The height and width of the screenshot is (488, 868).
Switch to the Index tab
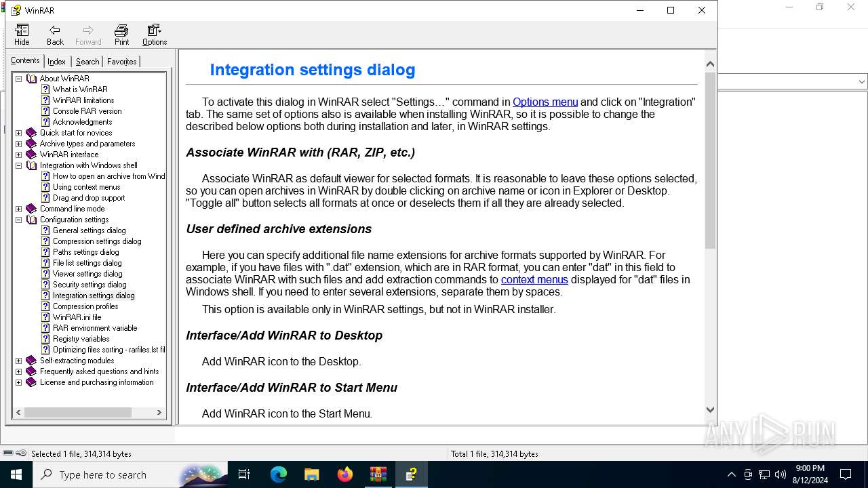[56, 62]
